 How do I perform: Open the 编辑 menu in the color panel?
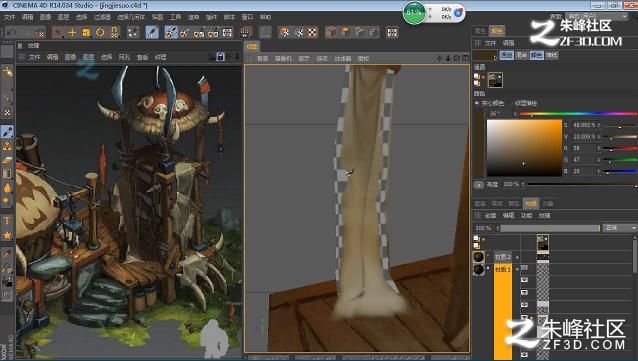coord(509,43)
